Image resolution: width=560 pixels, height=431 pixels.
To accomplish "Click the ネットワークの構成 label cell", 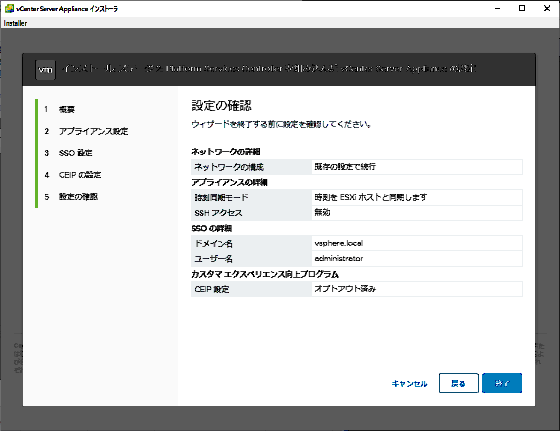I will click(251, 167).
